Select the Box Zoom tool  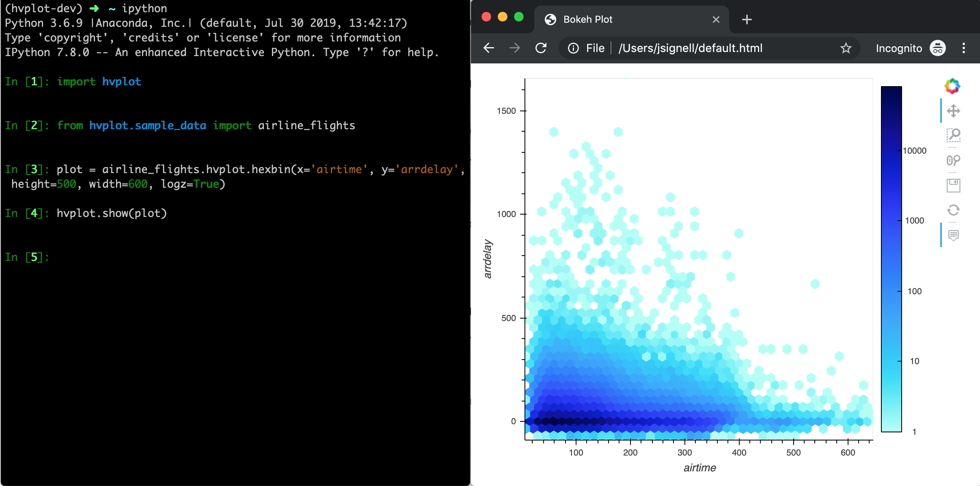click(953, 135)
